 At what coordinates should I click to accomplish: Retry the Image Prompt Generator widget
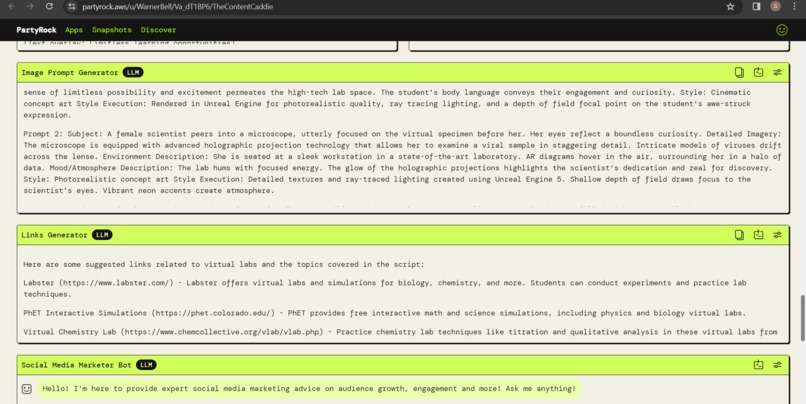pos(758,72)
